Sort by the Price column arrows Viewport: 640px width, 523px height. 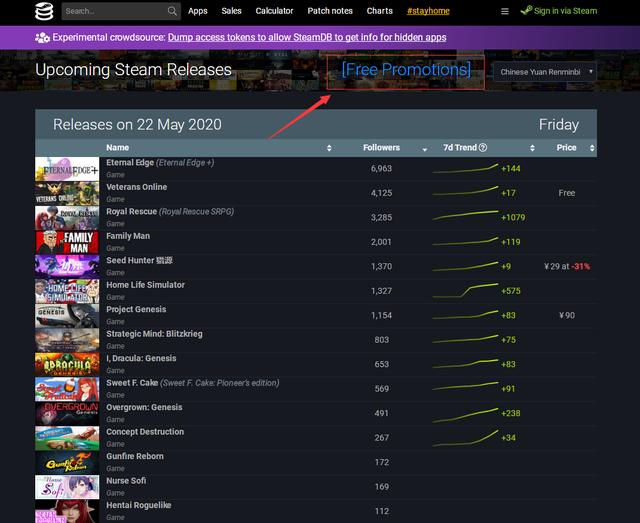point(592,148)
